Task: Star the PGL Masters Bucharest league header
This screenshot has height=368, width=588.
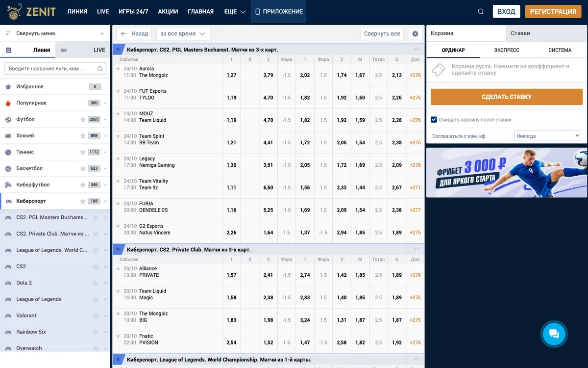Action: pos(118,50)
